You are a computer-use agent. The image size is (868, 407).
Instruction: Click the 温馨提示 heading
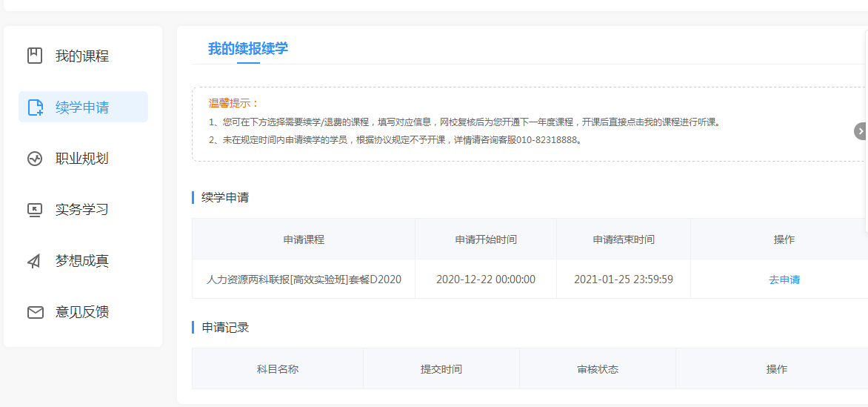tap(233, 103)
